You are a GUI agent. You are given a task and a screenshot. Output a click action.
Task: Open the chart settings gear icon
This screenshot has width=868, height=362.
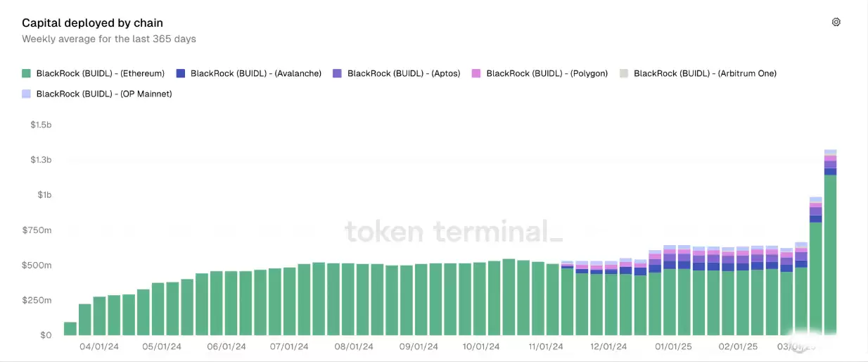tap(836, 22)
